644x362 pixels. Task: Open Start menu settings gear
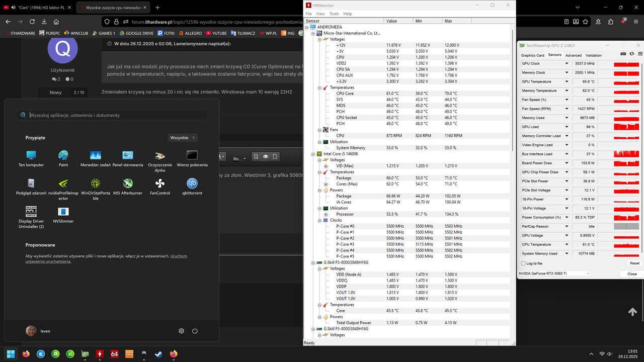pos(181,331)
